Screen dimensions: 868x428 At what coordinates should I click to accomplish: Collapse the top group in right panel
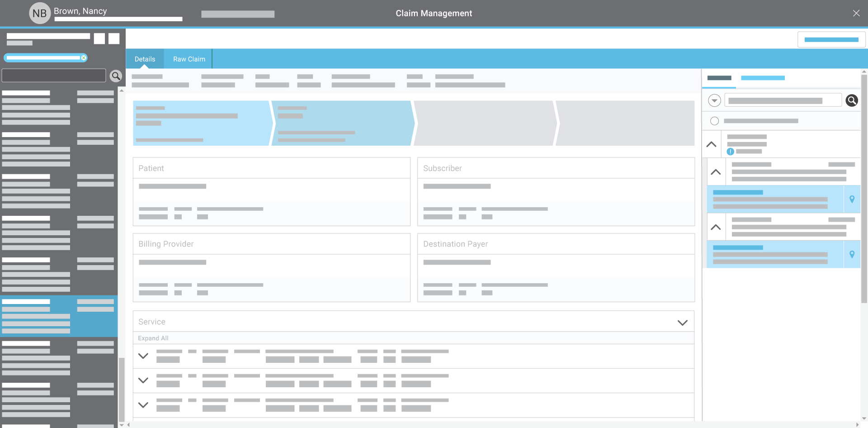711,144
